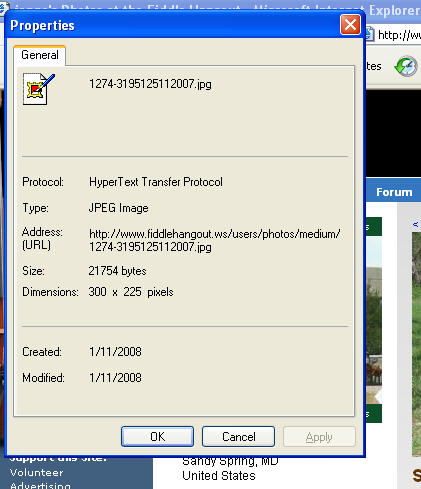This screenshot has width=421, height=489.
Task: Click the outdoor photo thumbnail on right
Action: tap(416, 343)
